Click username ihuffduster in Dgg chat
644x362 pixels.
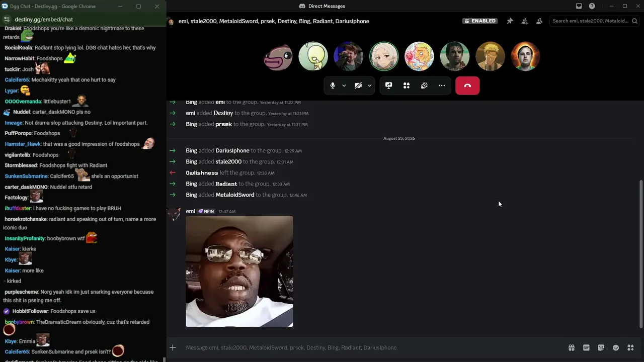(18, 209)
